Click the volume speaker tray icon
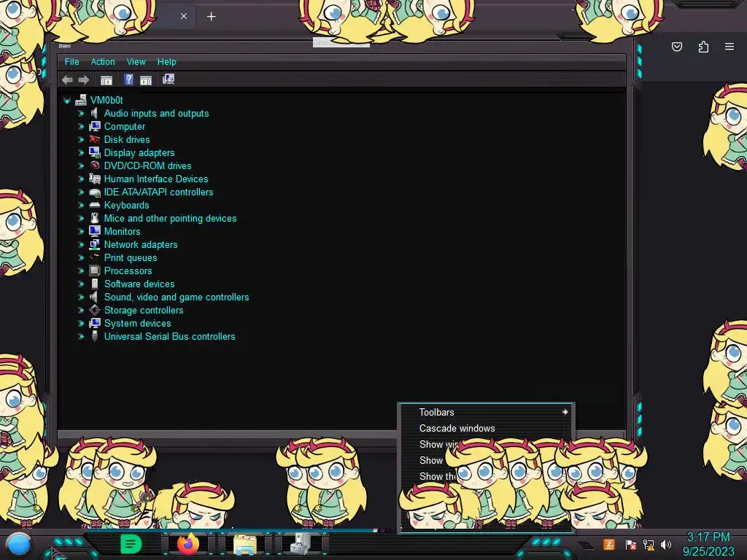Image resolution: width=747 pixels, height=560 pixels. coord(667,544)
